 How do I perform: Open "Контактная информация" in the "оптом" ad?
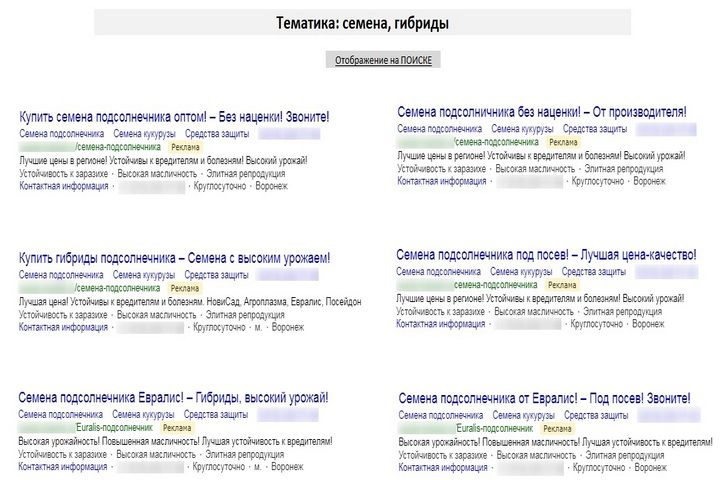tap(63, 186)
